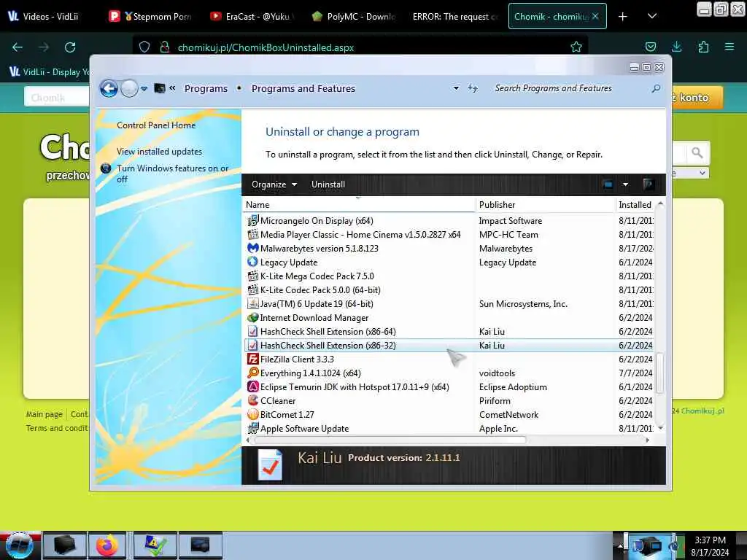Open Control Panel Home link
747x560 pixels.
tap(156, 125)
